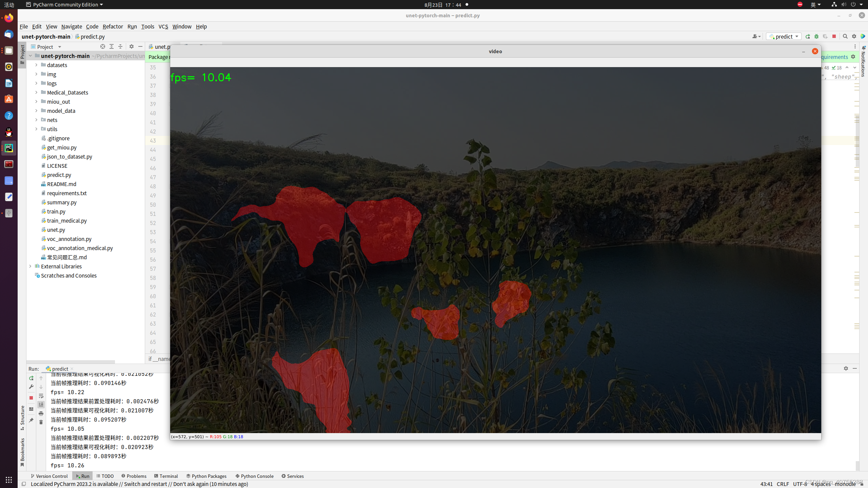Toggle the tool window bars icon in status bar corner
Viewport: 868px width, 488px height.
click(x=24, y=484)
